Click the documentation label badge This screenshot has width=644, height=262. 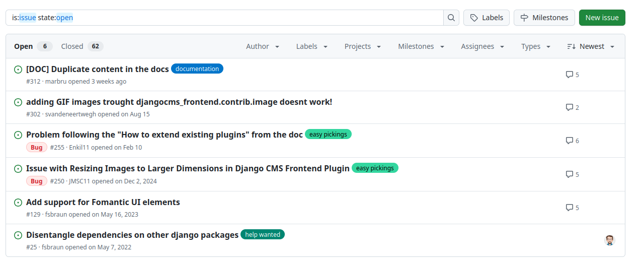tap(197, 69)
